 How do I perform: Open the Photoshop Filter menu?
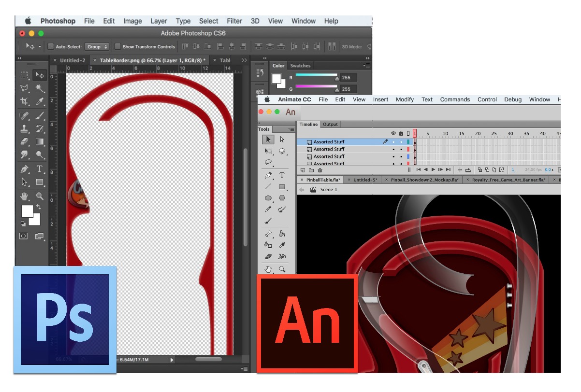coord(234,21)
